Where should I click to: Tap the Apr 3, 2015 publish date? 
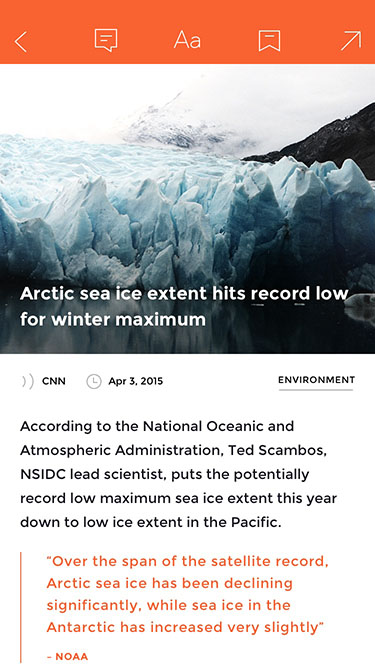click(x=136, y=381)
